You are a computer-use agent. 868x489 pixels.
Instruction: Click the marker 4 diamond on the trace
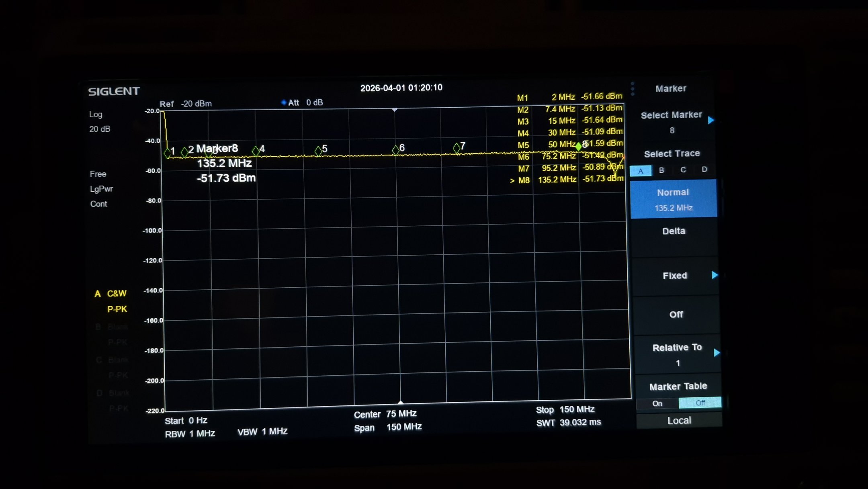click(256, 151)
